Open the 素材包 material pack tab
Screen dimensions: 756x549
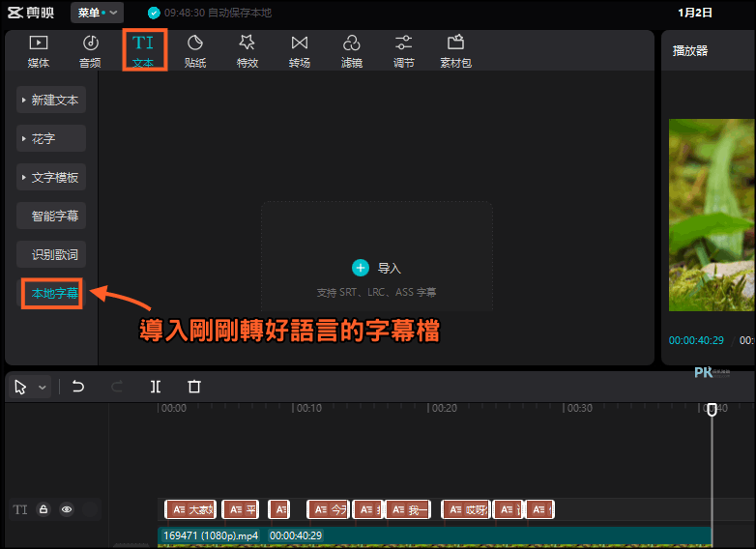[455, 51]
